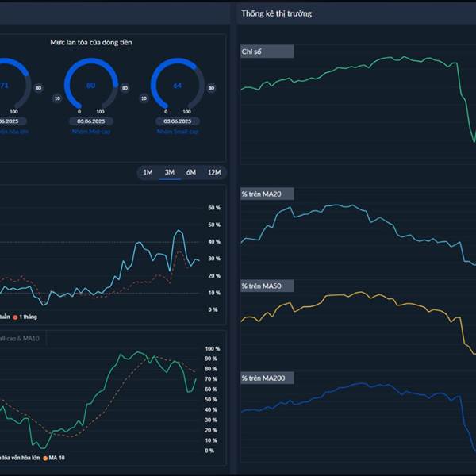The height and width of the screenshot is (476, 476).
Task: Click the '90 %' axis label
Action: coord(211,359)
